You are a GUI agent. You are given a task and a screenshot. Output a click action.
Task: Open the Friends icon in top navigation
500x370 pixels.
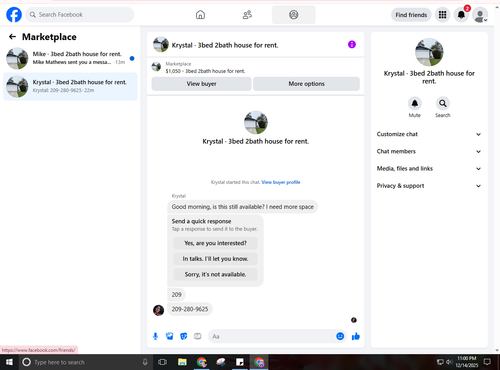[247, 15]
